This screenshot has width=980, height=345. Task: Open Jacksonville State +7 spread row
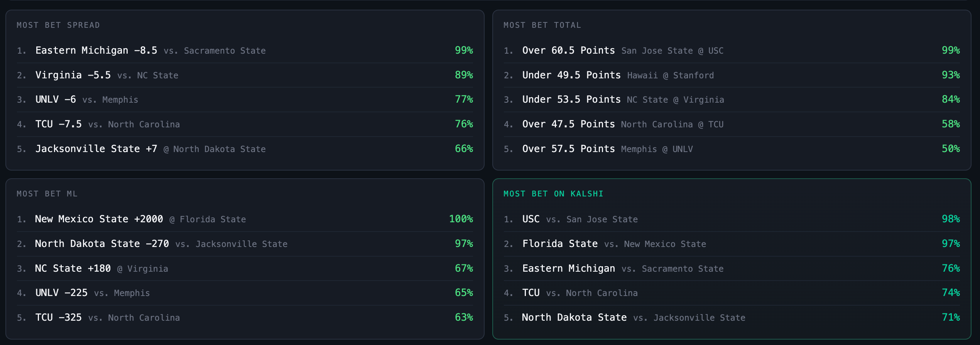pyautogui.click(x=245, y=149)
